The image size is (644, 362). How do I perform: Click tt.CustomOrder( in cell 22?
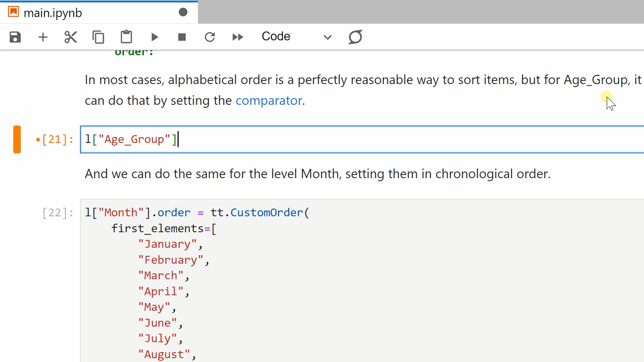[260, 213]
